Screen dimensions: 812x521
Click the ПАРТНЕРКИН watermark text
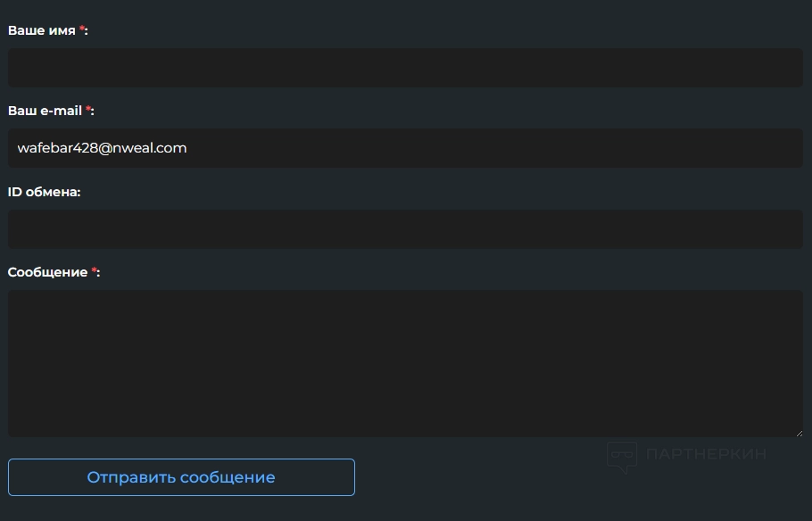[705, 454]
